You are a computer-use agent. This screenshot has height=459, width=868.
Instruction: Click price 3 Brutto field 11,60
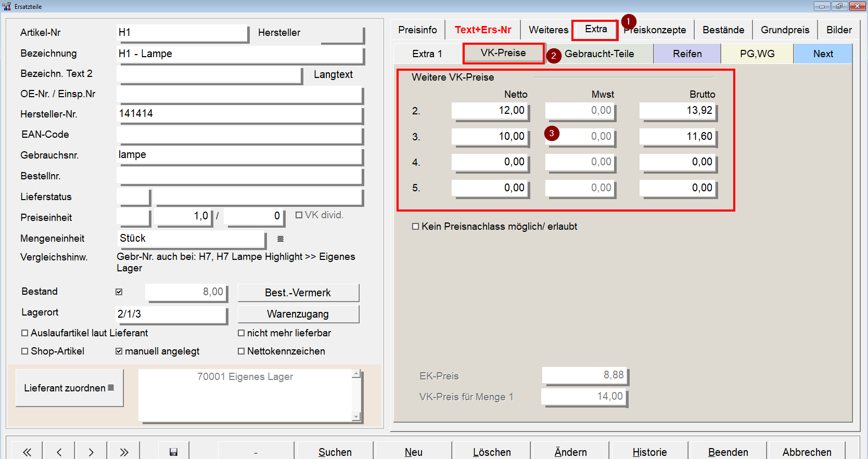(x=678, y=137)
